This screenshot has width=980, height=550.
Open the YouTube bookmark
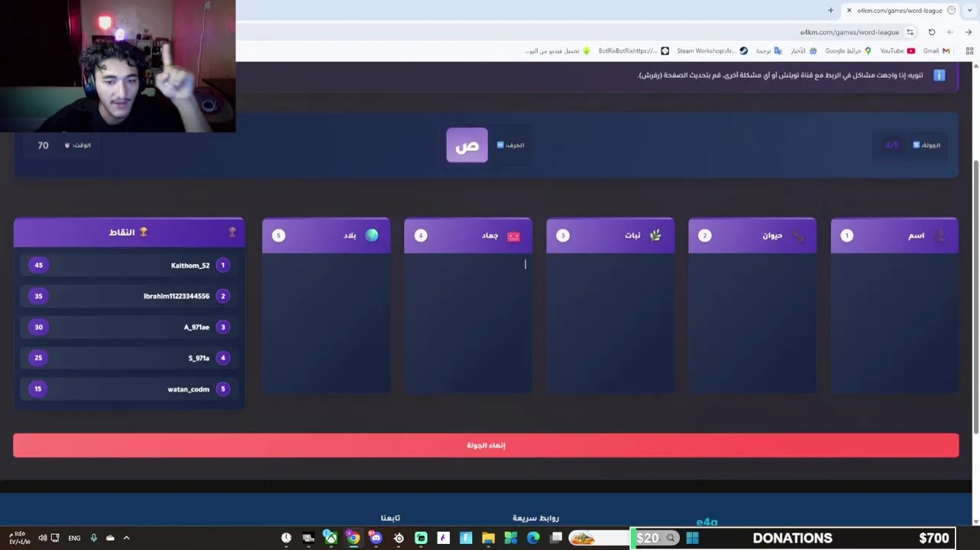897,51
